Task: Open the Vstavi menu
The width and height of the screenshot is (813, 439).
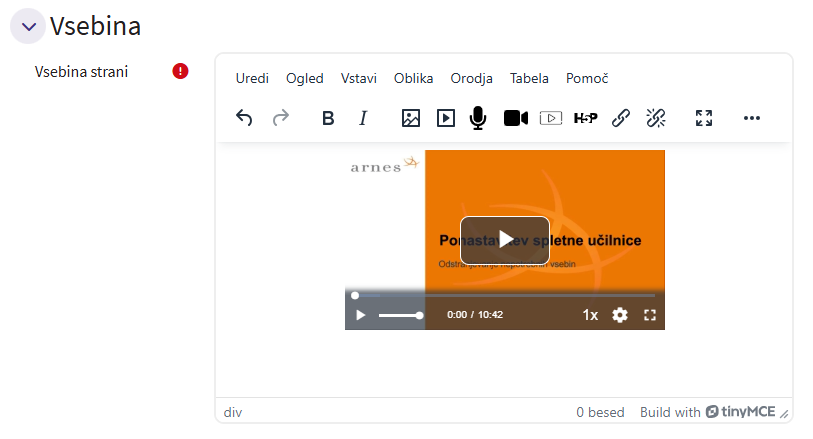Action: click(x=359, y=78)
